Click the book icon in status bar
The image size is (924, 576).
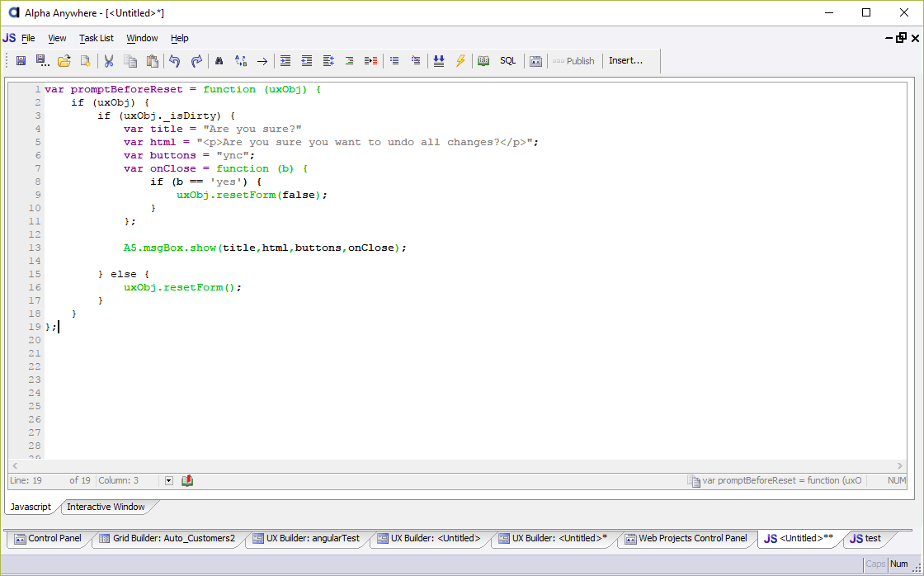click(187, 480)
